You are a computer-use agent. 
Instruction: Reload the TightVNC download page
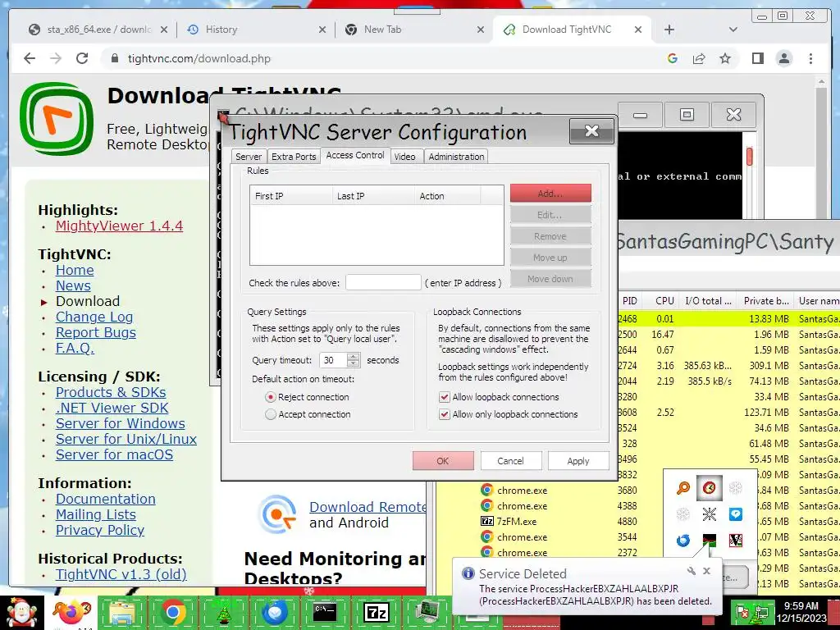pos(82,58)
